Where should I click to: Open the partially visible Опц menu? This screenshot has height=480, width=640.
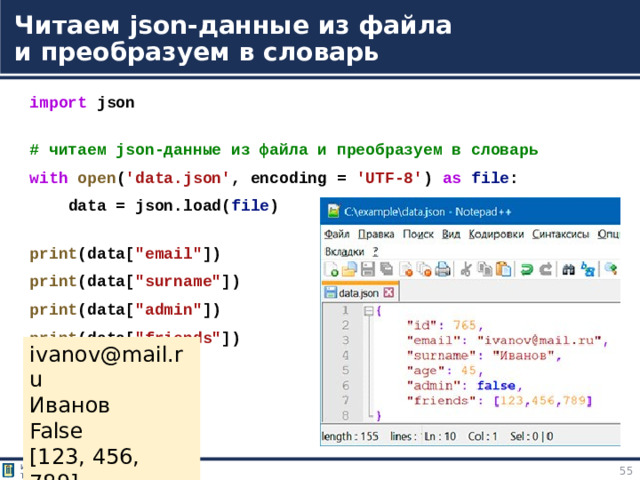pos(609,234)
